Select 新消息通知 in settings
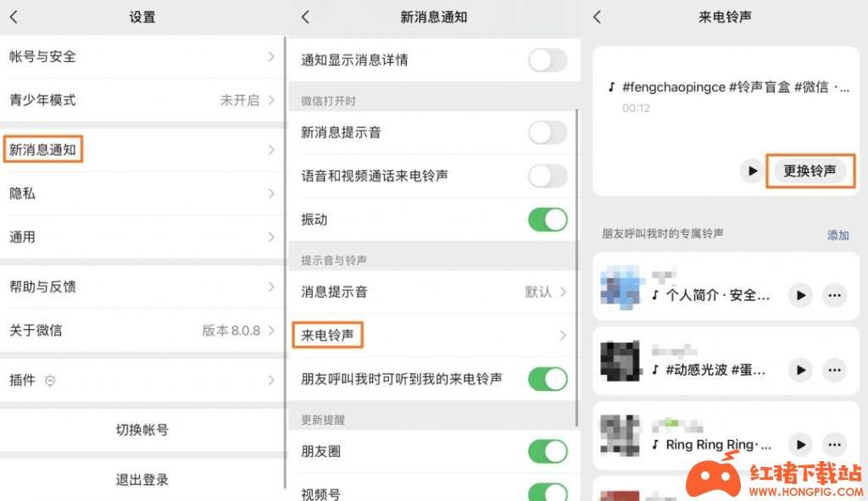Image resolution: width=868 pixels, height=501 pixels. [x=142, y=150]
